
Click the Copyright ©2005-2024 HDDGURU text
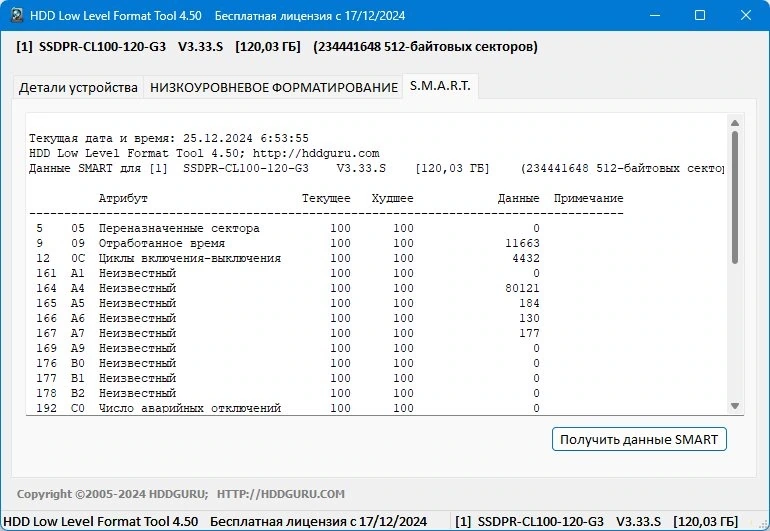click(x=112, y=494)
